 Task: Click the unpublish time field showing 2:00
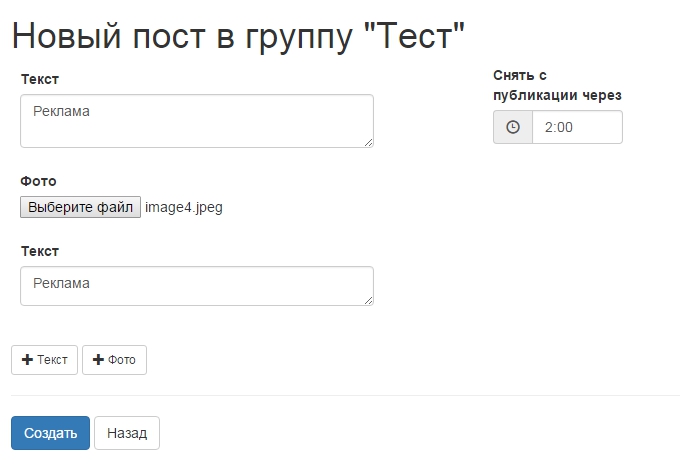(577, 128)
